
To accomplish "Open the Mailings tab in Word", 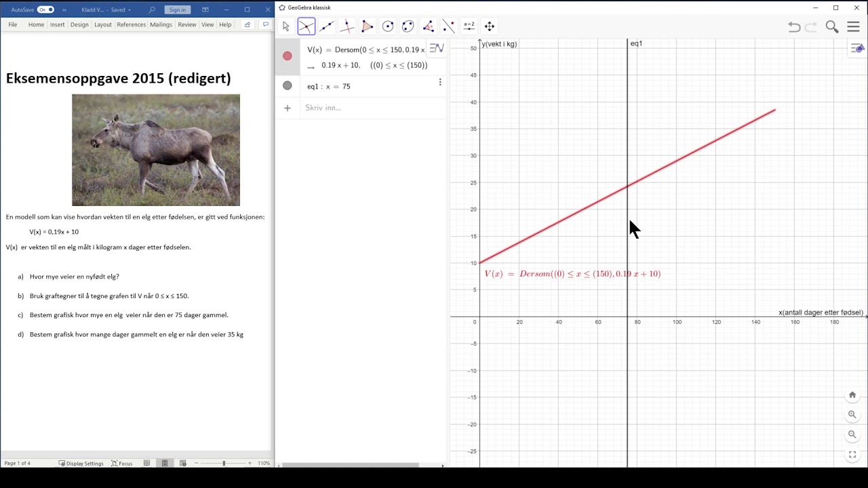I will (161, 24).
